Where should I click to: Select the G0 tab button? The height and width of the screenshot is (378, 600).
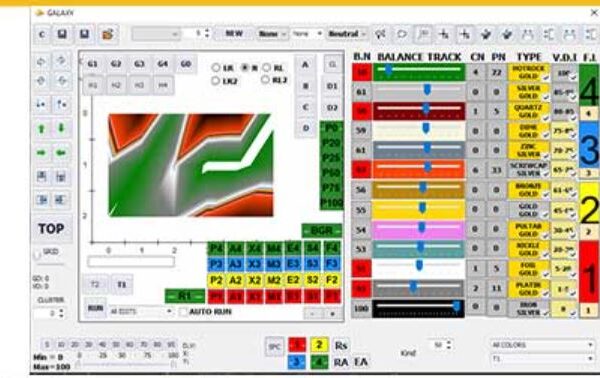[186, 64]
